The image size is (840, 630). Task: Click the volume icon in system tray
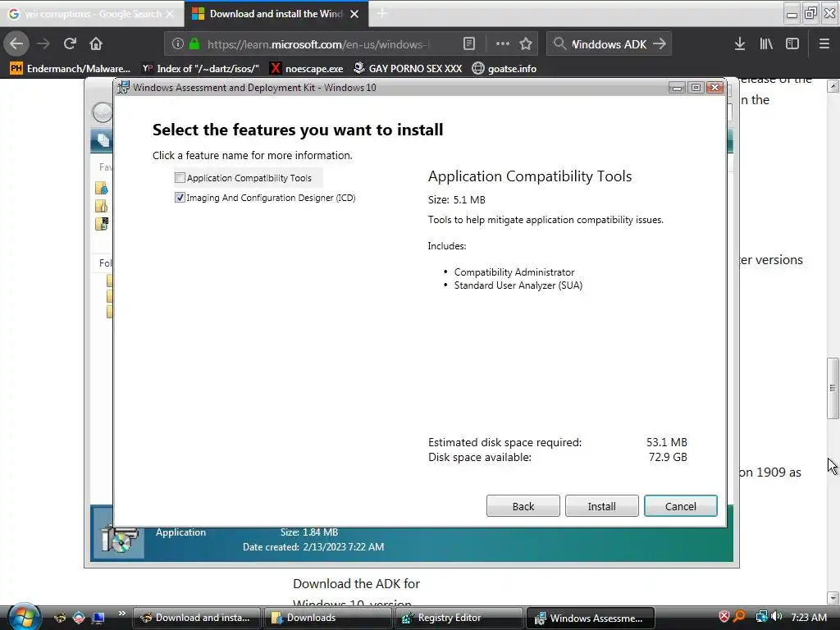tap(777, 617)
